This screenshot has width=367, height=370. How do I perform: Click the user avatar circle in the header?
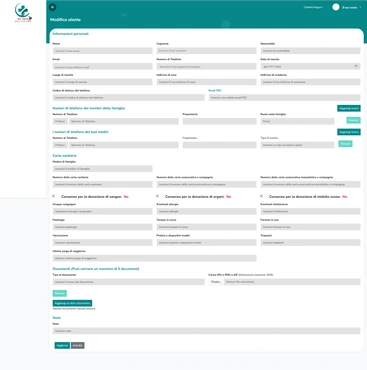(x=336, y=7)
